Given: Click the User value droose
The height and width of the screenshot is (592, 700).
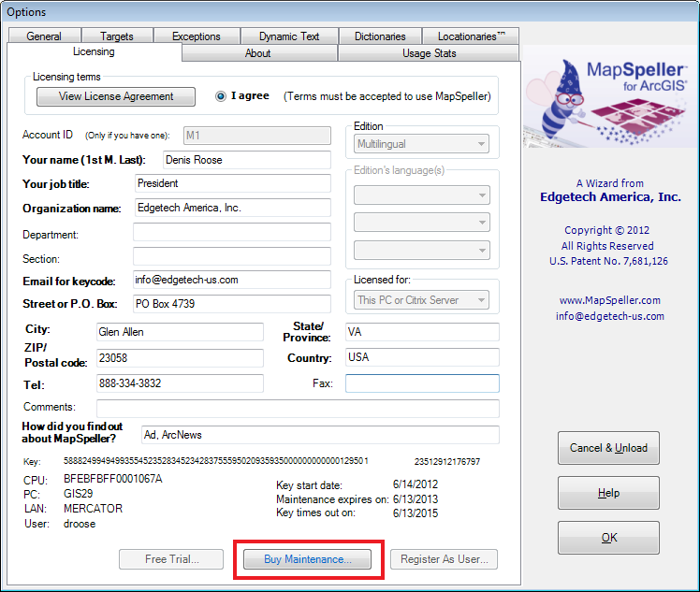Looking at the screenshot, I should [80, 524].
